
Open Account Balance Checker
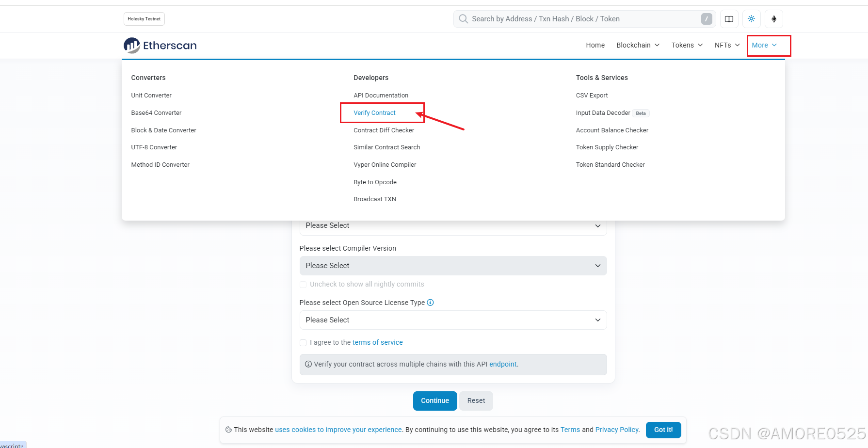(x=612, y=130)
